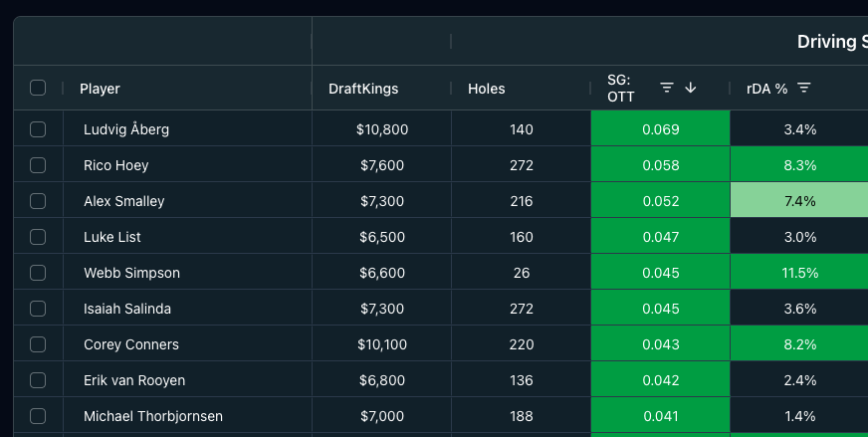Click Alex Smalley's light green 7.4% cell
The width and height of the screenshot is (868, 437).
pyautogui.click(x=799, y=201)
